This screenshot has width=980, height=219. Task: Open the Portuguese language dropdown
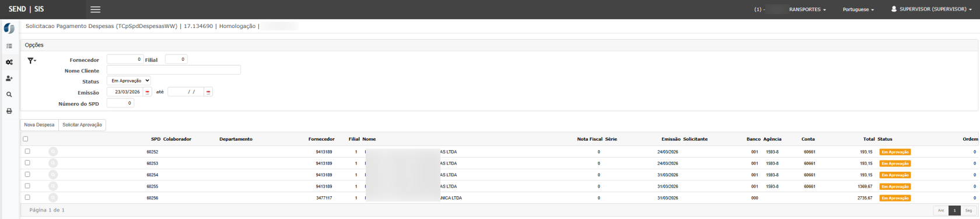coord(858,10)
